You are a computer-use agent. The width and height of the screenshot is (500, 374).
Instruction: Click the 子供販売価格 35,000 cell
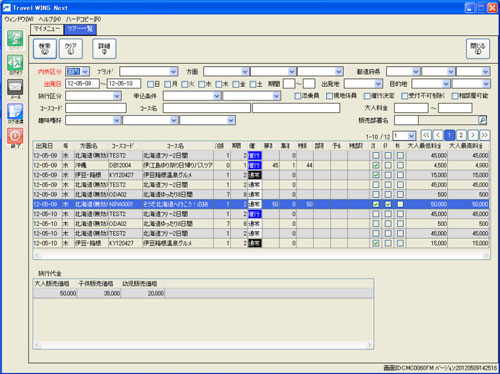(99, 293)
